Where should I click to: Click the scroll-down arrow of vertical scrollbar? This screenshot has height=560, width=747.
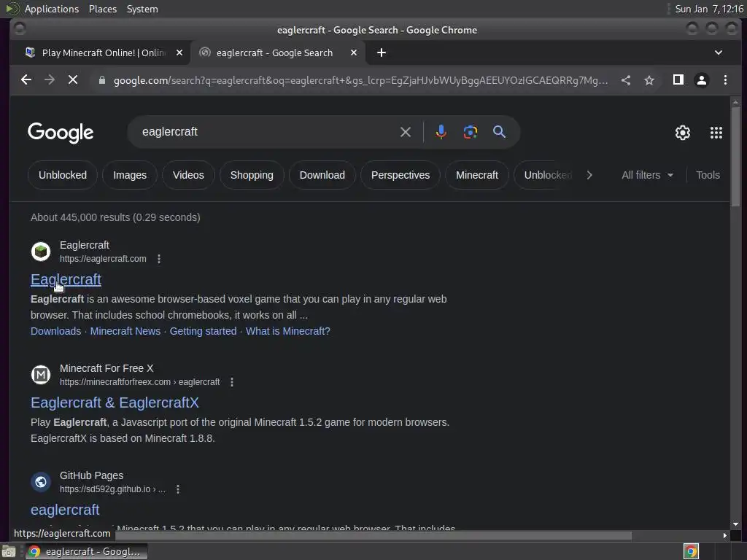735,524
